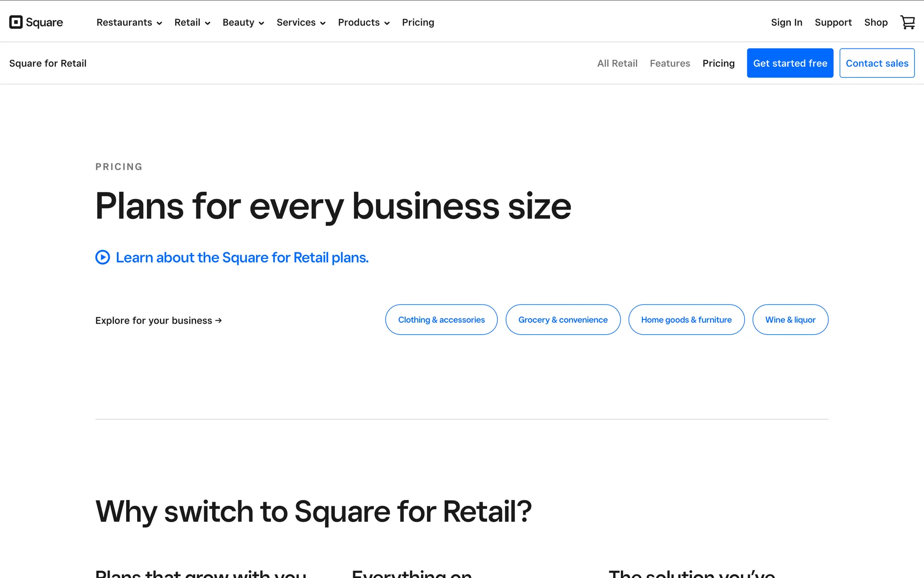Click the play circle icon beside Learn link
Screen dimensions: 924x578
(103, 257)
